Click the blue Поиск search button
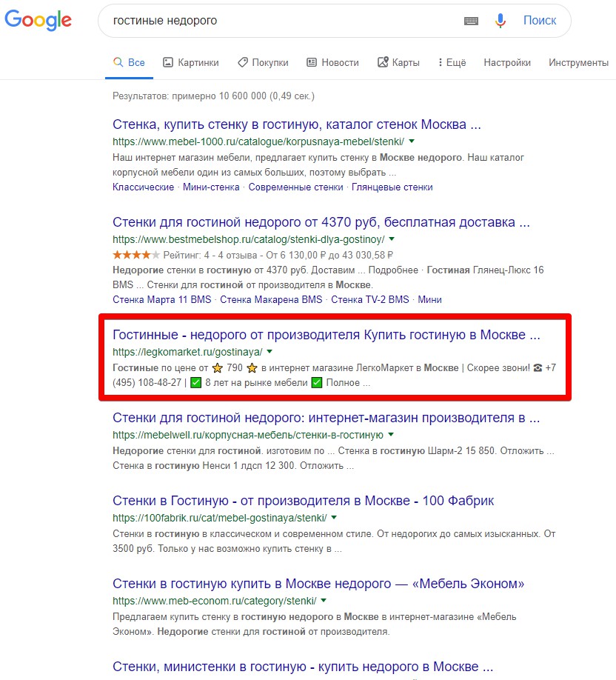 click(x=540, y=21)
